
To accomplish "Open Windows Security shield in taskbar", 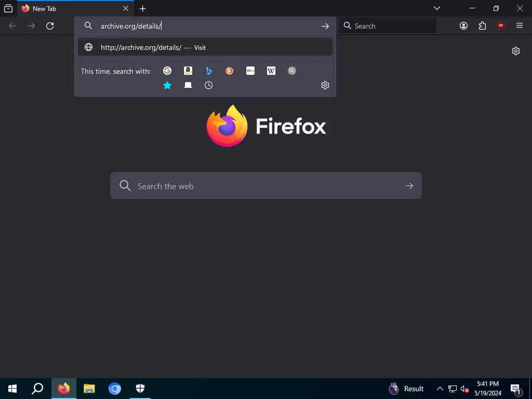I will [x=140, y=389].
